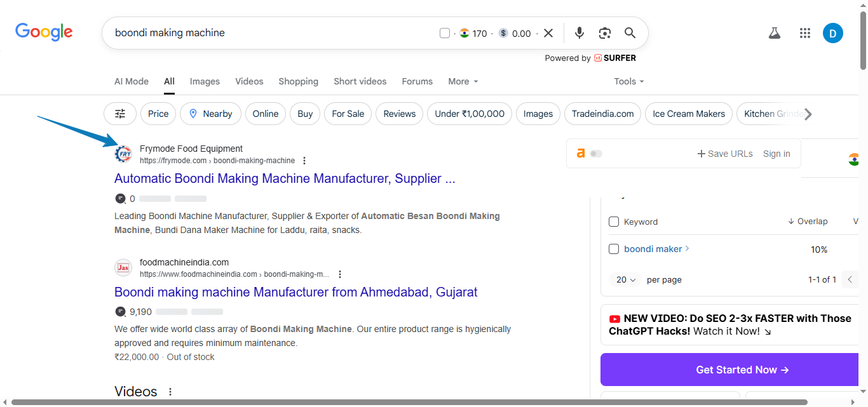
Task: Click the dollar CPC icon
Action: pos(503,33)
